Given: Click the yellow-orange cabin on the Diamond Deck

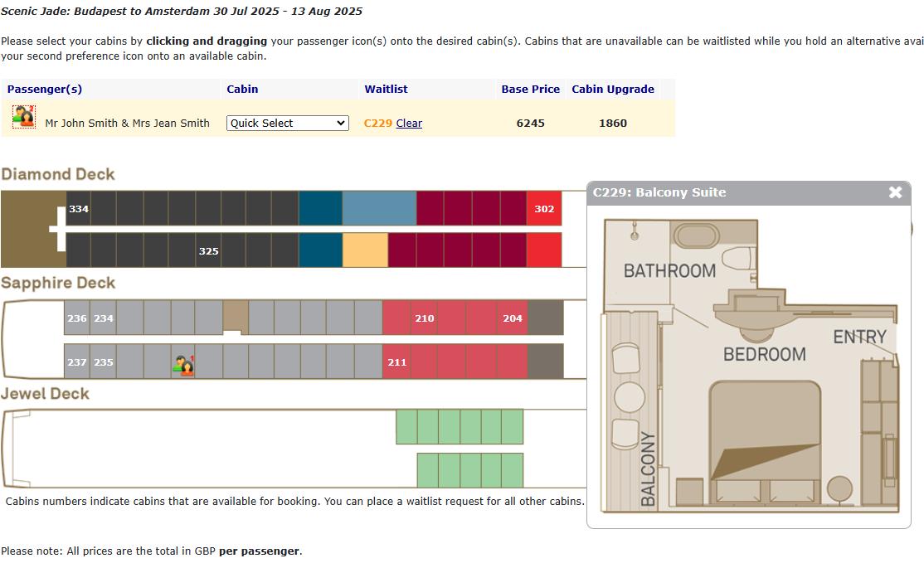Looking at the screenshot, I should tap(365, 250).
